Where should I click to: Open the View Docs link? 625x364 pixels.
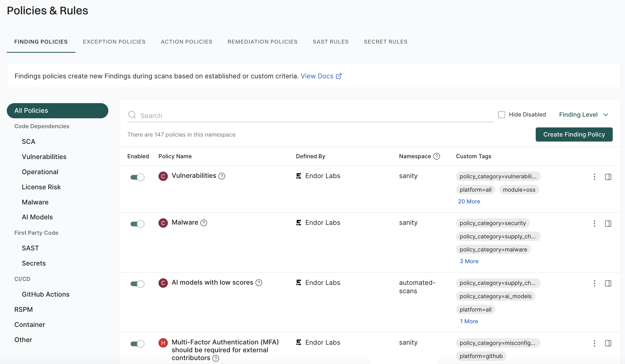click(321, 76)
